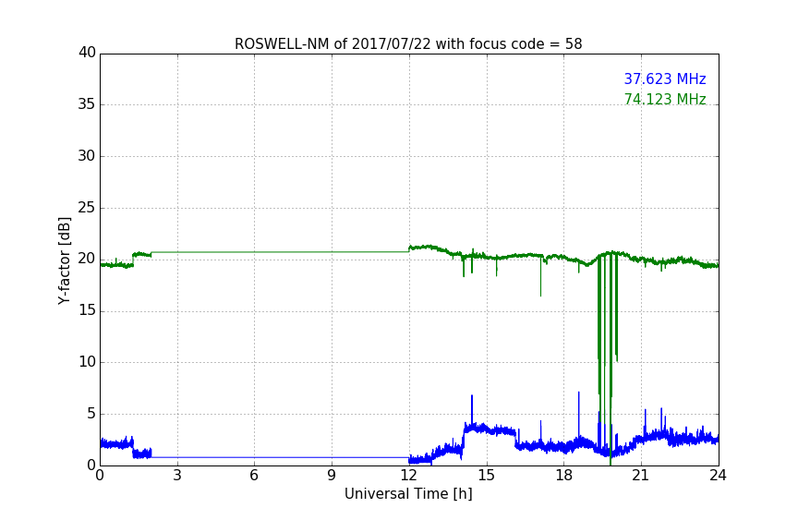
Task: Click the Universal Time [h] axis label
Action: (x=408, y=494)
